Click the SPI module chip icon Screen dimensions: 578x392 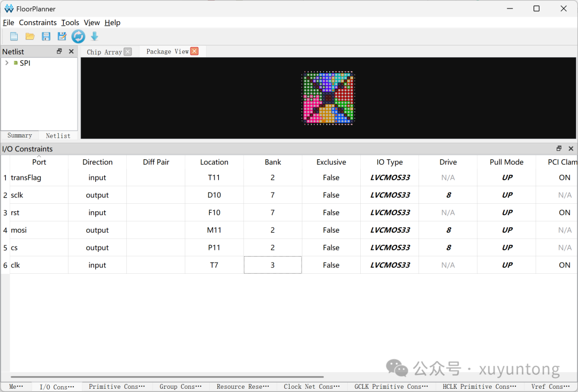(x=16, y=63)
